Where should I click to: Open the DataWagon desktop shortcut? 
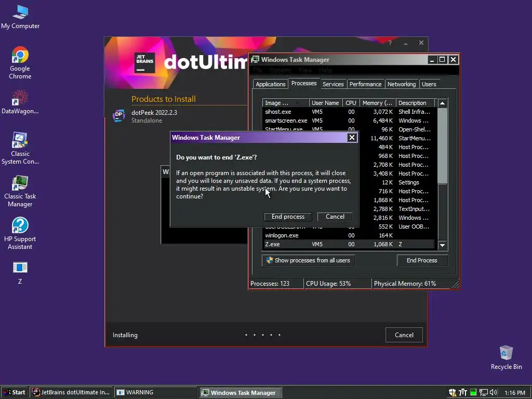[20, 102]
